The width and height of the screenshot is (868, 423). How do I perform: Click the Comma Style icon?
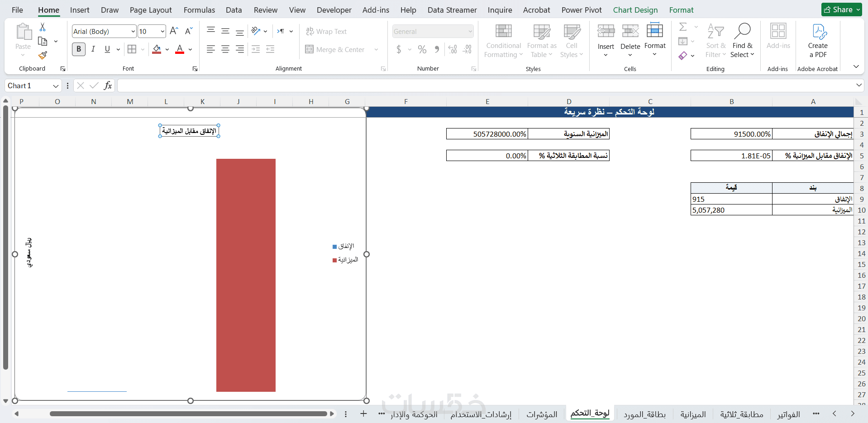coord(437,49)
